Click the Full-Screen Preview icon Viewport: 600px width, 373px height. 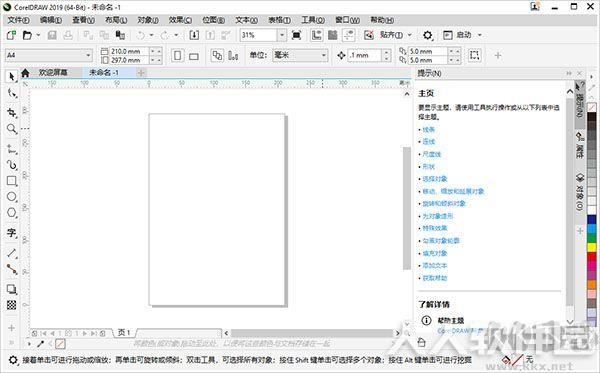tap(296, 35)
